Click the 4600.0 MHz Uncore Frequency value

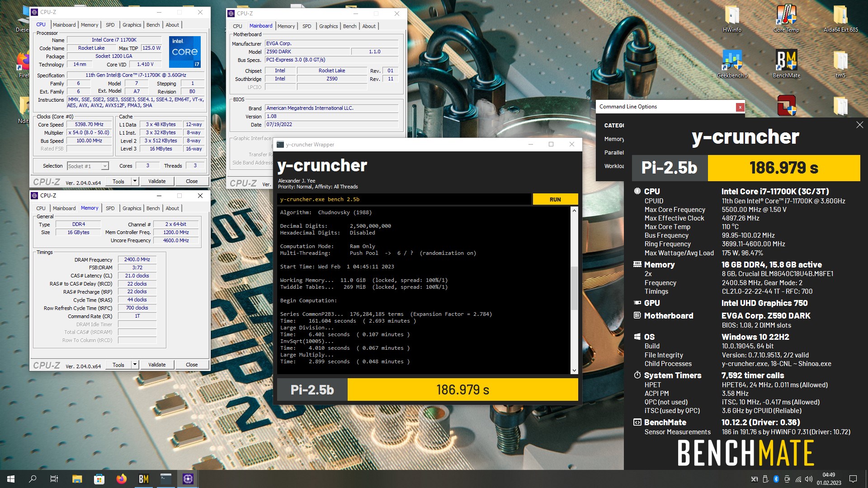pos(176,240)
